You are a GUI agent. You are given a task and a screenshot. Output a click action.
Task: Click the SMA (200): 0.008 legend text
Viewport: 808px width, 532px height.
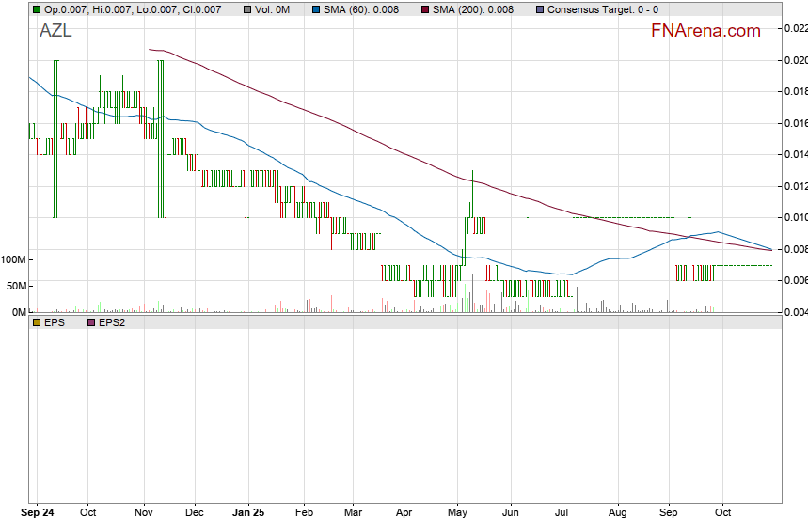(x=472, y=9)
